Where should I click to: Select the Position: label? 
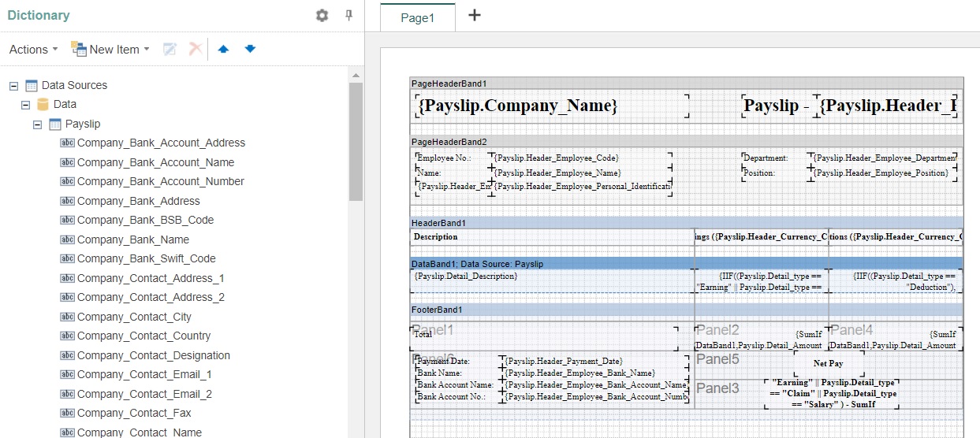[775, 173]
